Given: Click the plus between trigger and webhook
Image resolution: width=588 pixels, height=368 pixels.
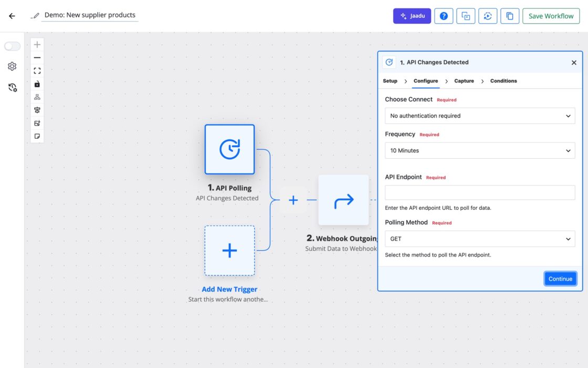Looking at the screenshot, I should pos(293,200).
